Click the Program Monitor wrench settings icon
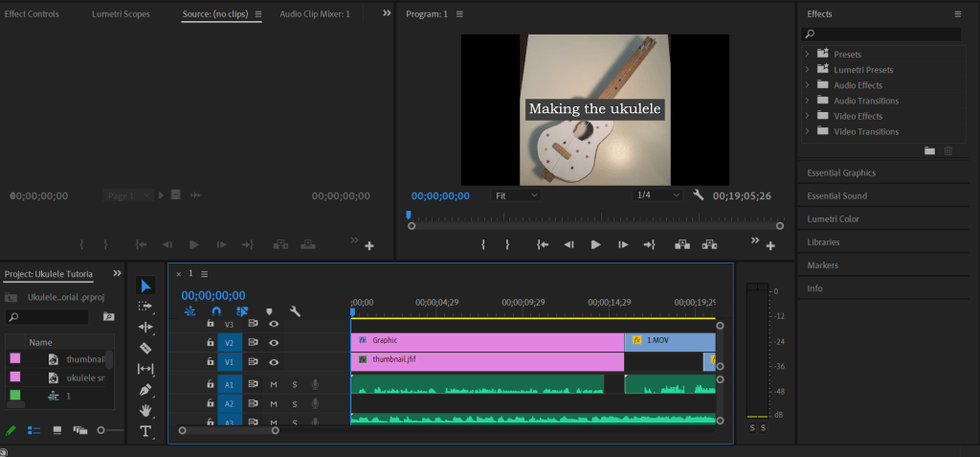 [699, 195]
